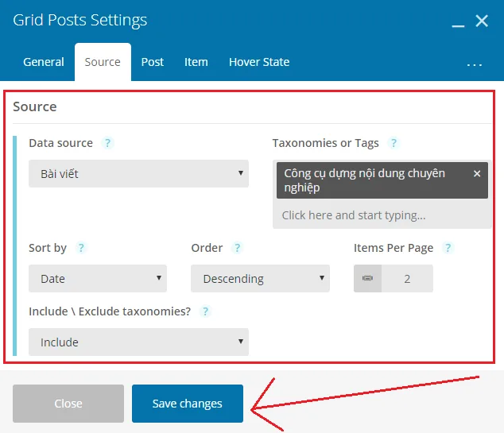
Task: Click the Save changes button
Action: (188, 404)
